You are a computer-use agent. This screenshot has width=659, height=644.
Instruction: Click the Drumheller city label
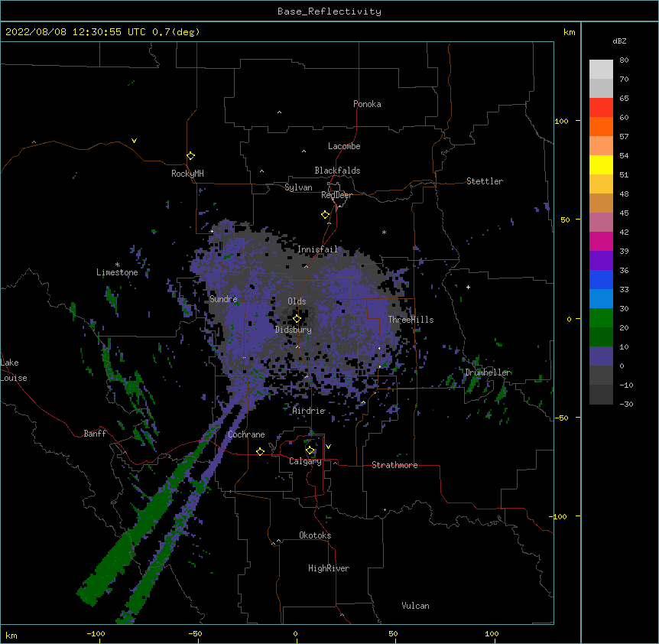click(488, 372)
